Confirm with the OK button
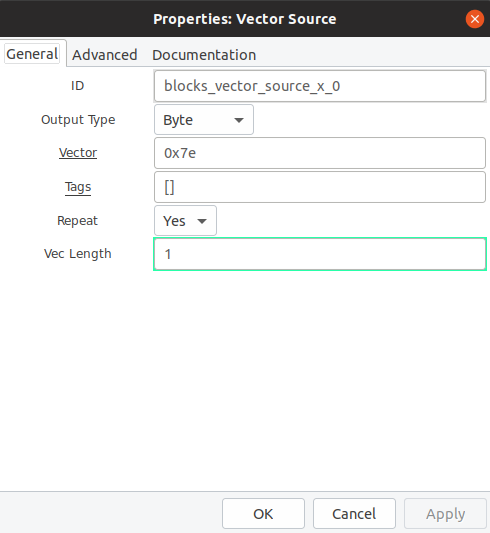The height and width of the screenshot is (533, 490). (x=263, y=514)
